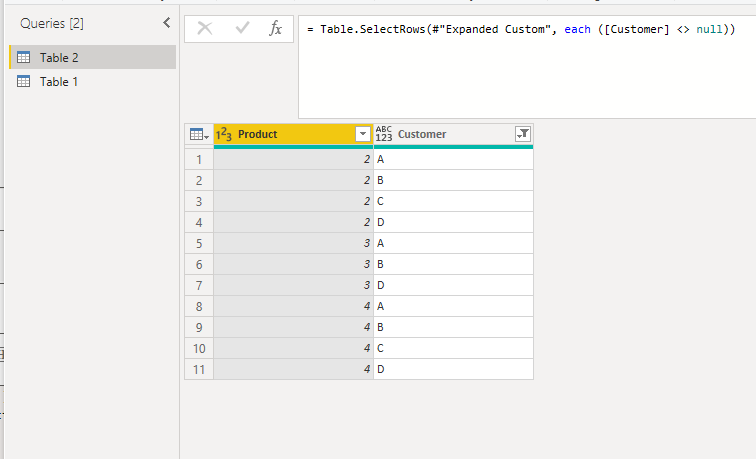Click Customer cell B in row 6
Screen dimensions: 756x459
coord(454,264)
